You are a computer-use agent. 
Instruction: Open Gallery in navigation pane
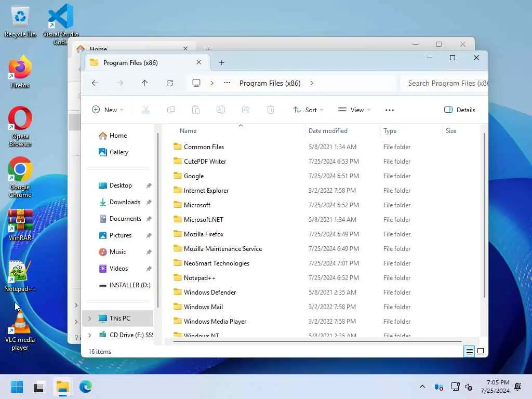coord(118,152)
